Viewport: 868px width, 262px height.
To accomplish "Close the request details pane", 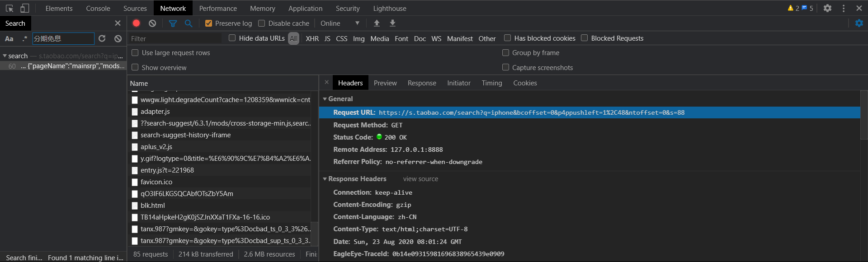I will (326, 82).
